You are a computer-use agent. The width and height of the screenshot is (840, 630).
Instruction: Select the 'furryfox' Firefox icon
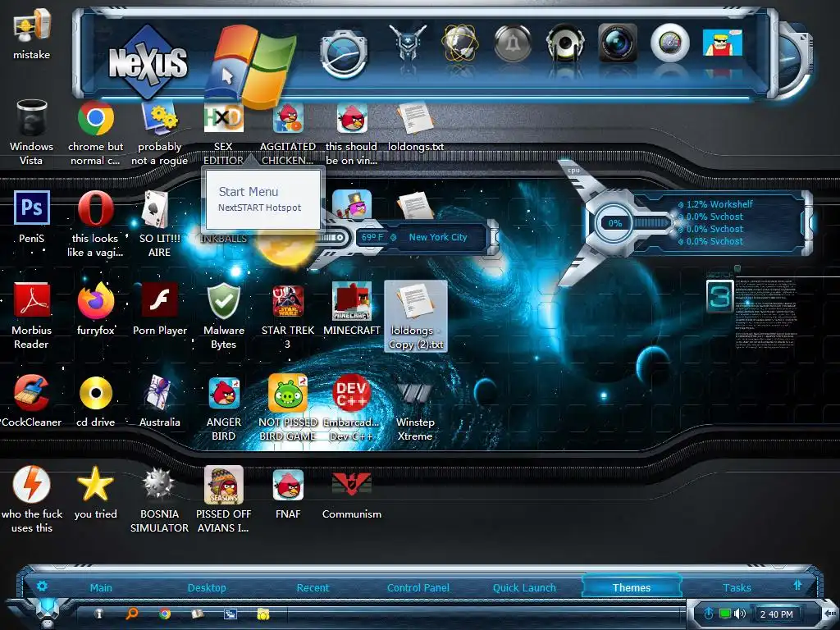95,309
